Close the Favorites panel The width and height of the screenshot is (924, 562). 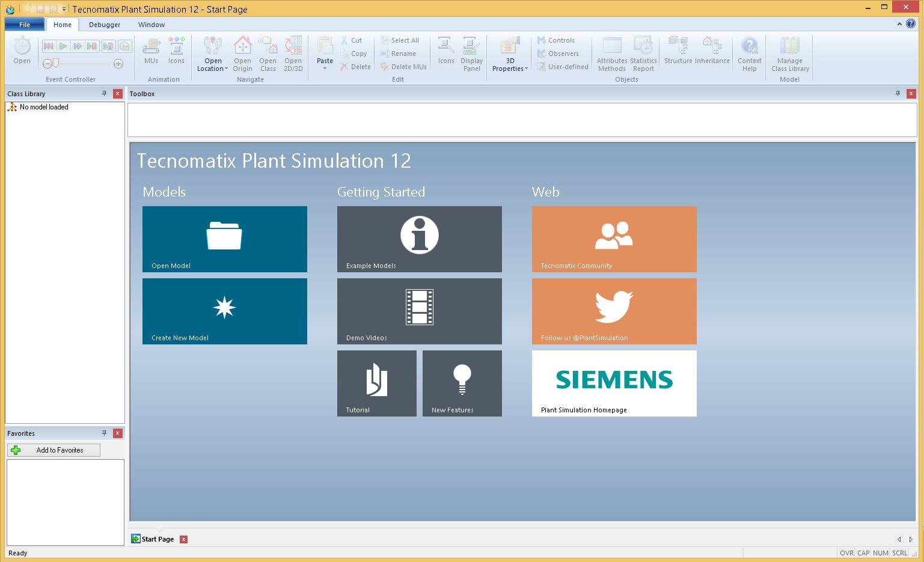tap(118, 433)
